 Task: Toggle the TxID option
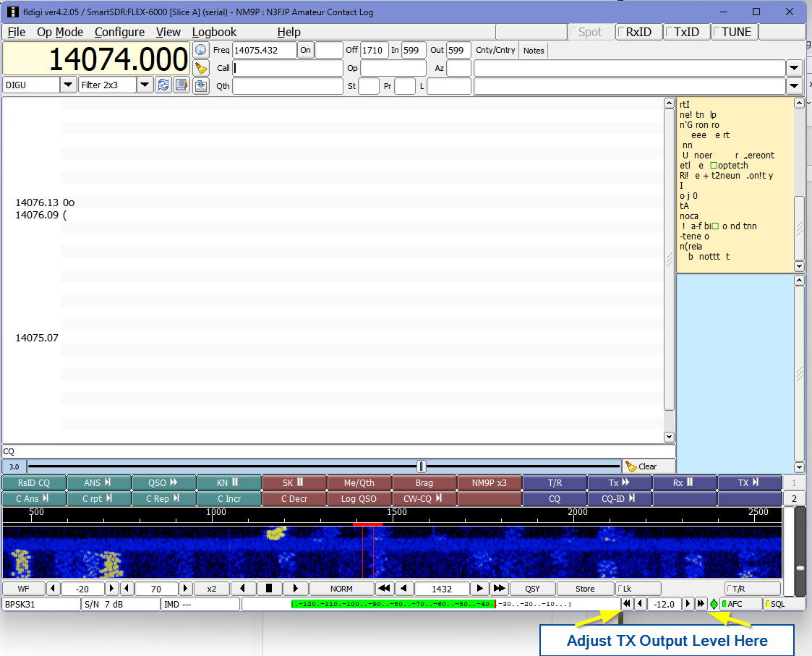point(685,32)
